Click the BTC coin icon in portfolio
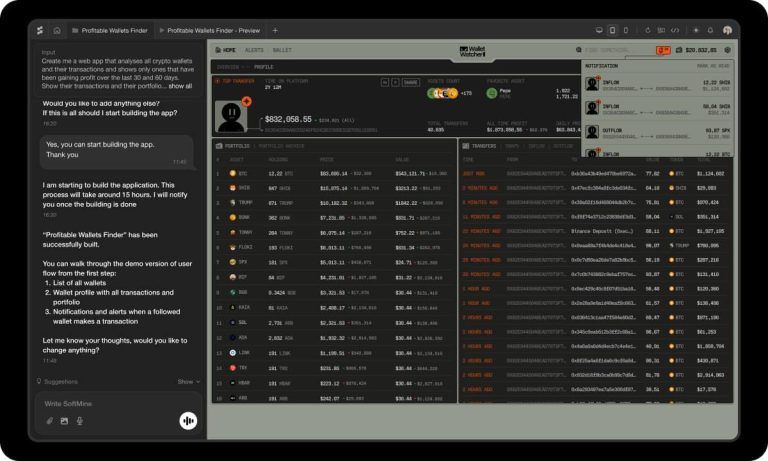The height and width of the screenshot is (461, 768). [x=232, y=173]
